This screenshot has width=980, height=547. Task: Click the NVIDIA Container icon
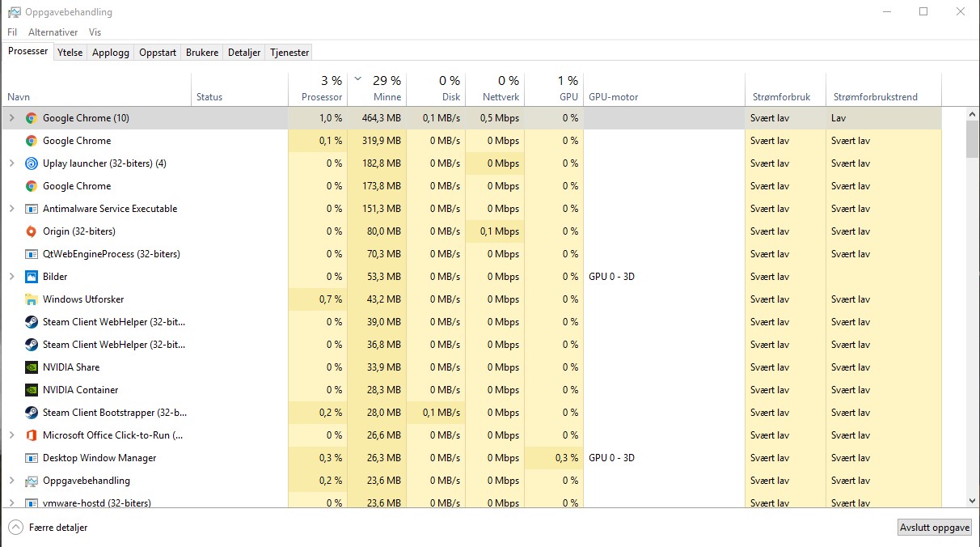(x=31, y=390)
